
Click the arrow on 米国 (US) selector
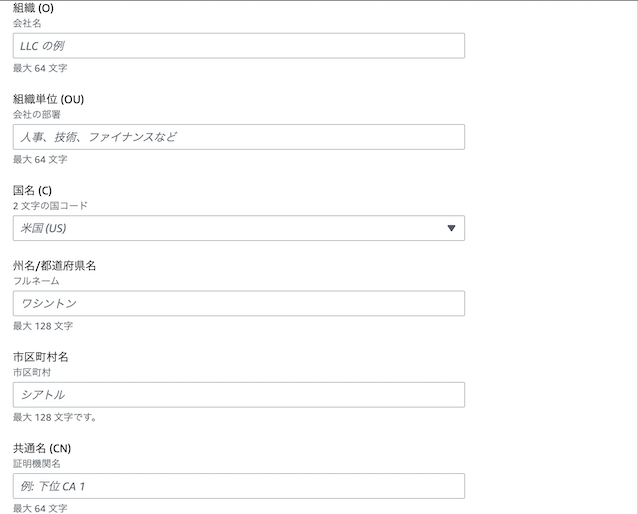pos(451,228)
